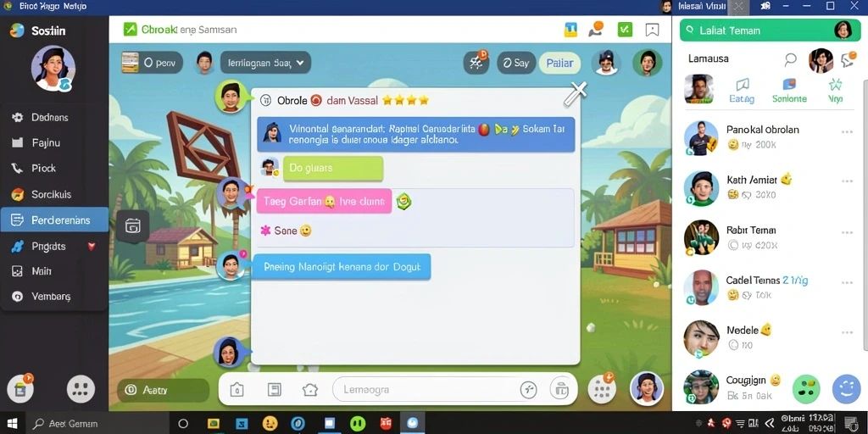Click the Asatry button at bottom

(163, 390)
